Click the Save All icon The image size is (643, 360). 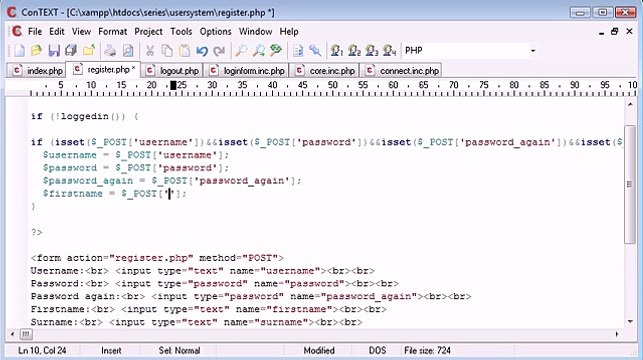coord(71,51)
